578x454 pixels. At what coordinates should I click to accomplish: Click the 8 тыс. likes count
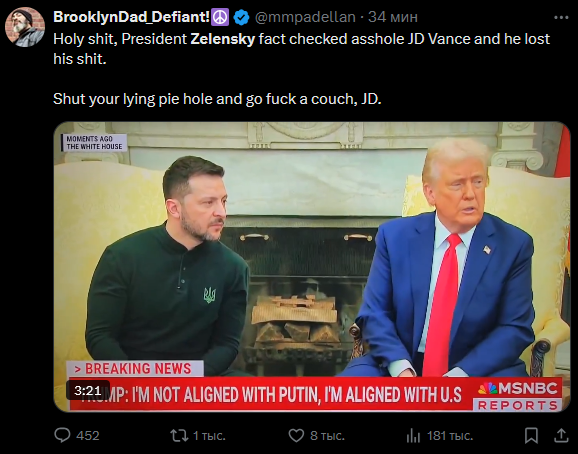(327, 436)
